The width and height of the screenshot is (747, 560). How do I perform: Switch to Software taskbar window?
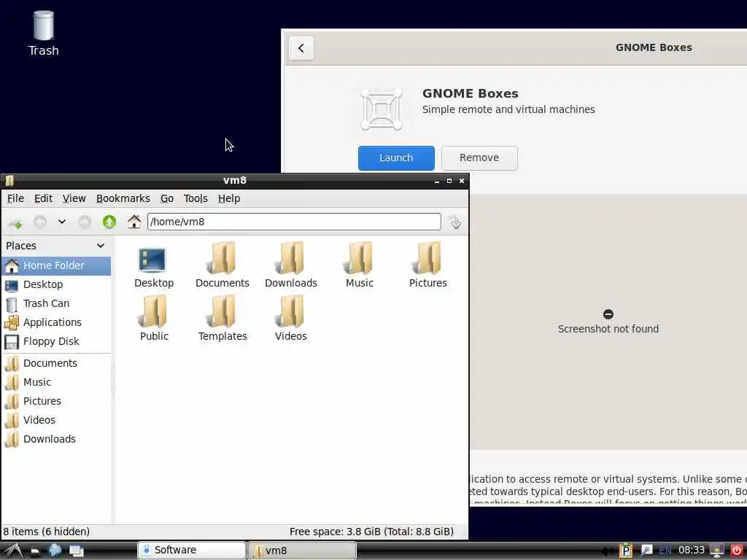[x=192, y=551]
